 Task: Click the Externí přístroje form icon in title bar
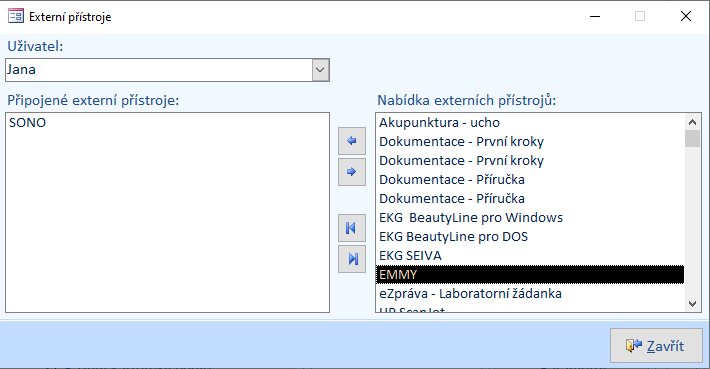tap(16, 16)
